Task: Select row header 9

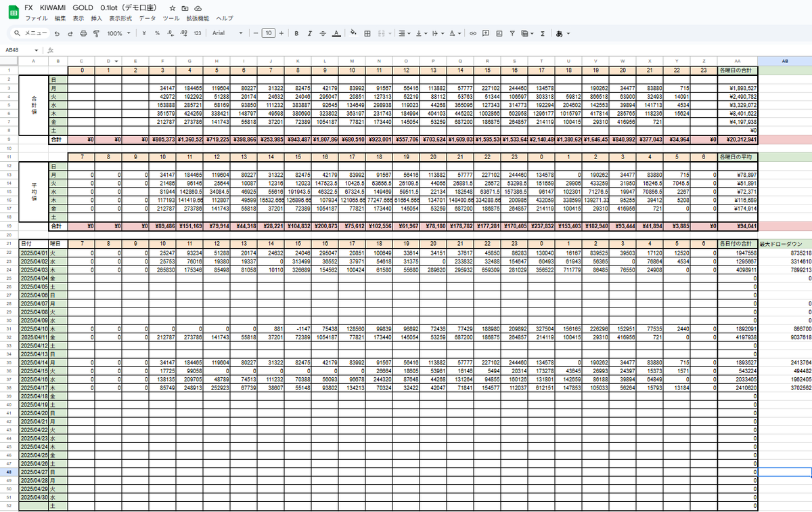Action: pyautogui.click(x=9, y=140)
